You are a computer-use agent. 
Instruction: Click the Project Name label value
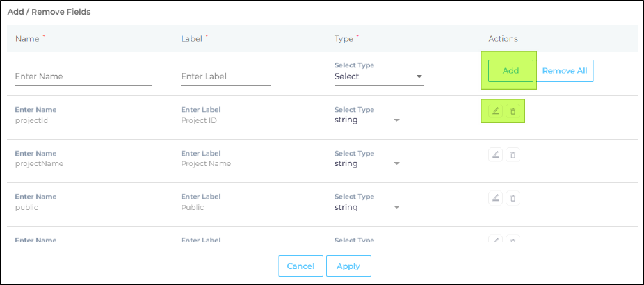pos(206,163)
